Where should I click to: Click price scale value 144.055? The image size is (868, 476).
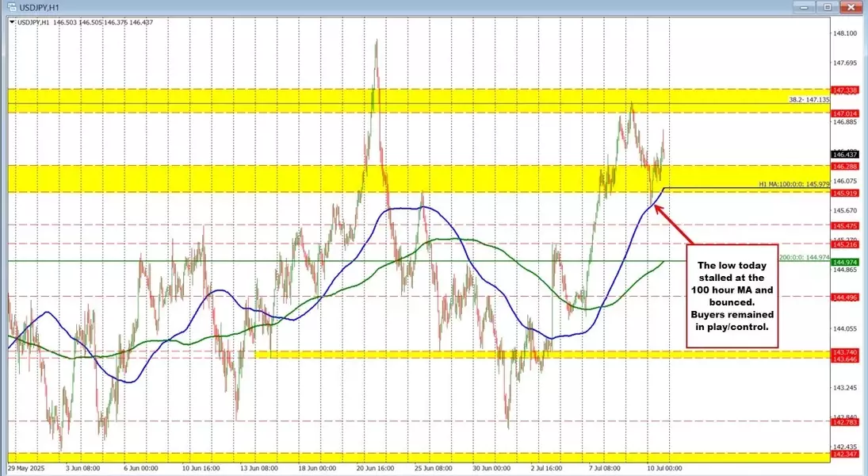pos(845,328)
